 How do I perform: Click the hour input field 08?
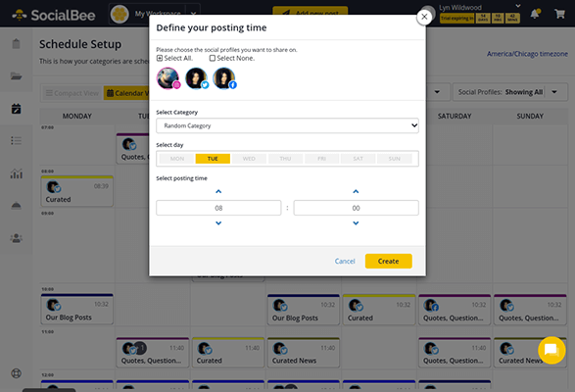[218, 208]
